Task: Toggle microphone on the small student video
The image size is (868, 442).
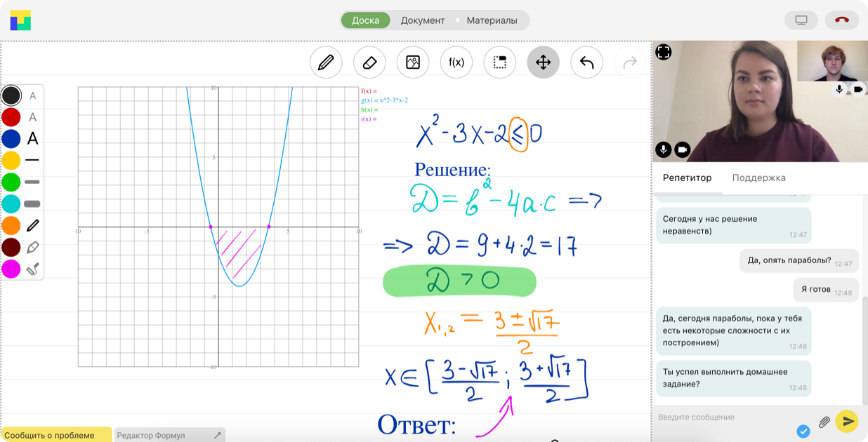Action: pos(839,89)
